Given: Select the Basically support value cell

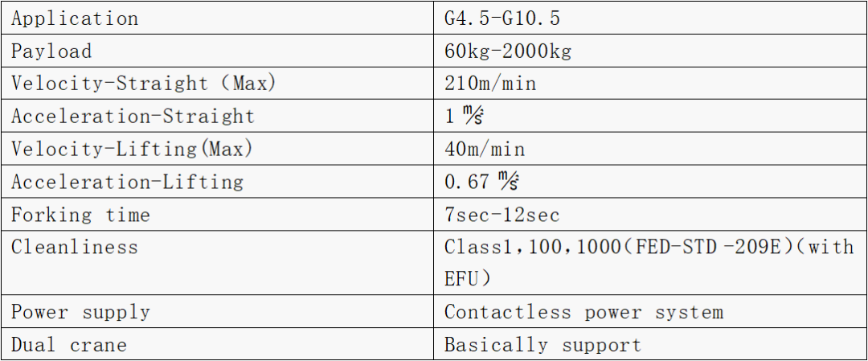Looking at the screenshot, I should pos(650,344).
